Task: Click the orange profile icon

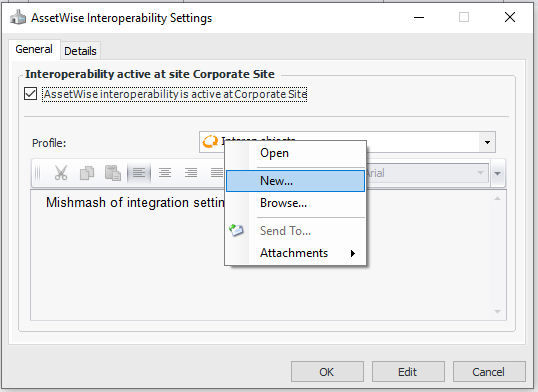Action: [210, 141]
